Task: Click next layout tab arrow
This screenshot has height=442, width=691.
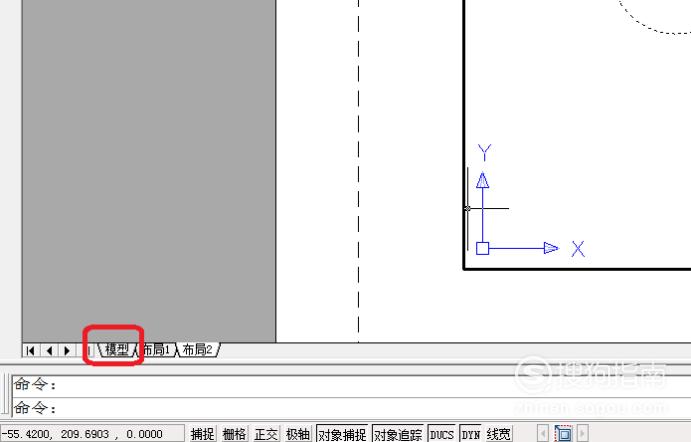Action: (67, 350)
